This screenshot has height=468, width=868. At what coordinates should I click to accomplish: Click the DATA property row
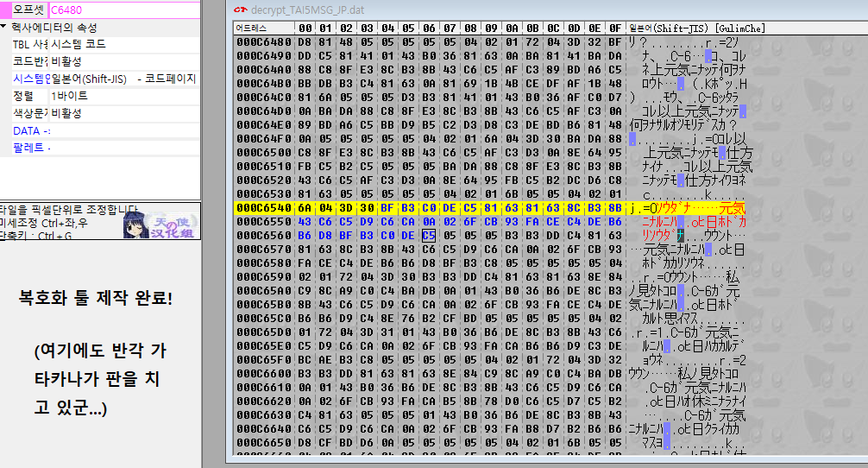(105, 130)
